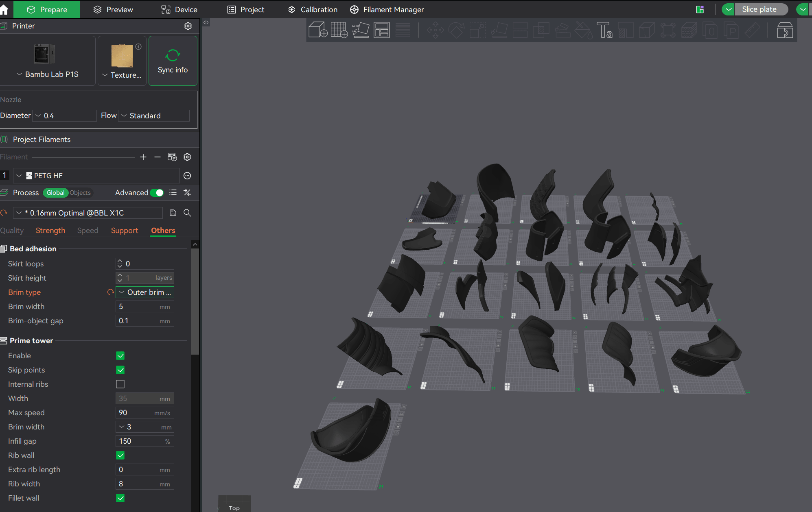The width and height of the screenshot is (812, 512).
Task: Open Textured plate type dropdown
Action: click(122, 75)
